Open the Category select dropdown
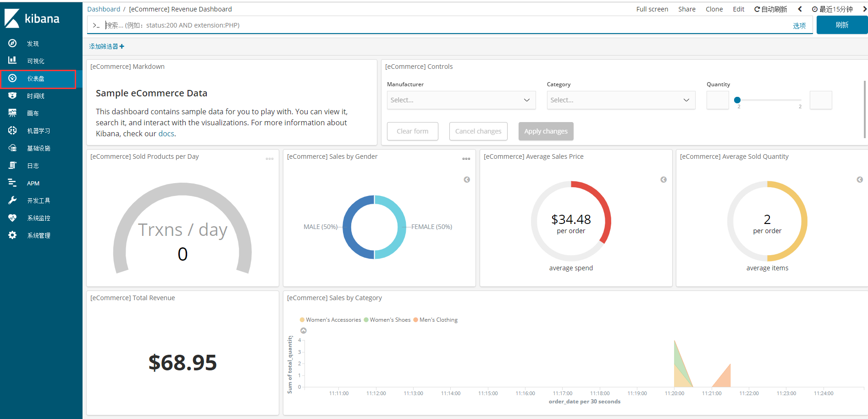 point(621,100)
